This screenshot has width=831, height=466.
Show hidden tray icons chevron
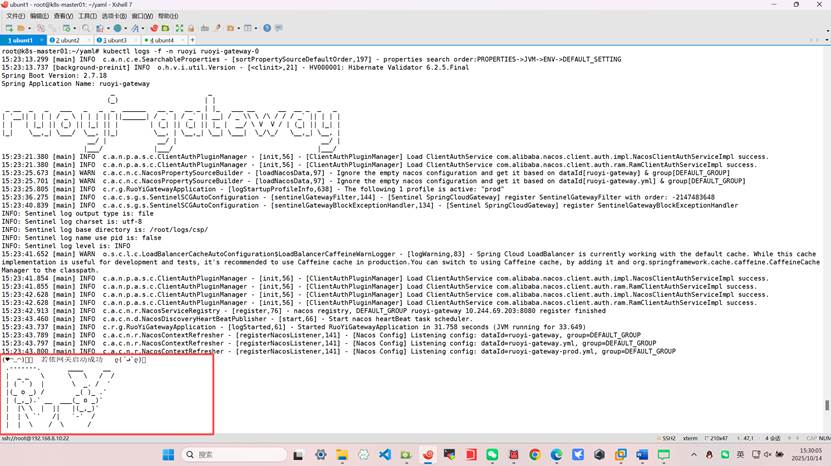point(694,454)
